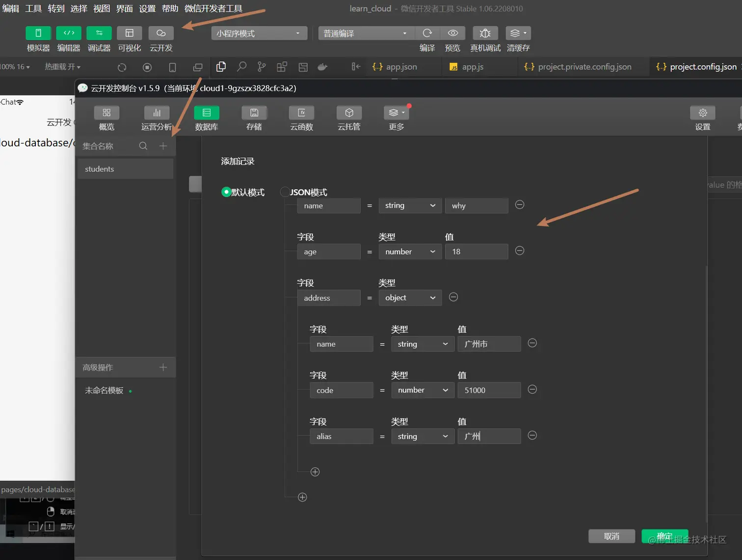Switch to the app.js tab
The image size is (742, 560).
[x=467, y=67]
